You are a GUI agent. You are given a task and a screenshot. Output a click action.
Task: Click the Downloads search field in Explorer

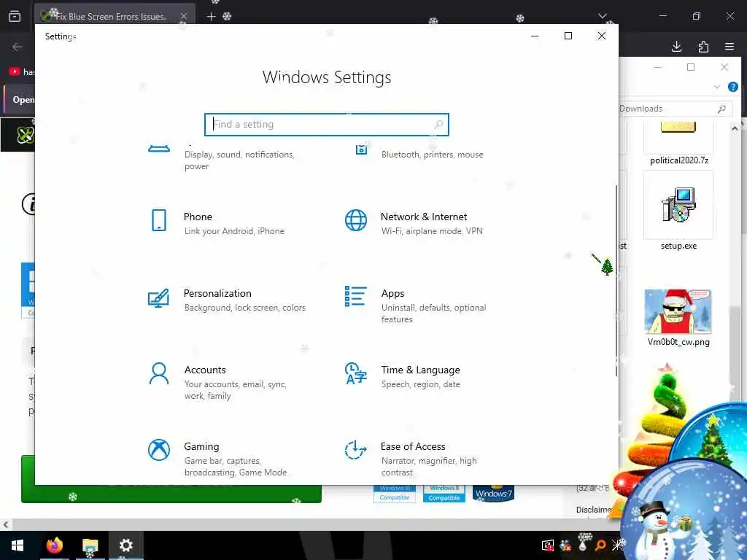pyautogui.click(x=676, y=109)
